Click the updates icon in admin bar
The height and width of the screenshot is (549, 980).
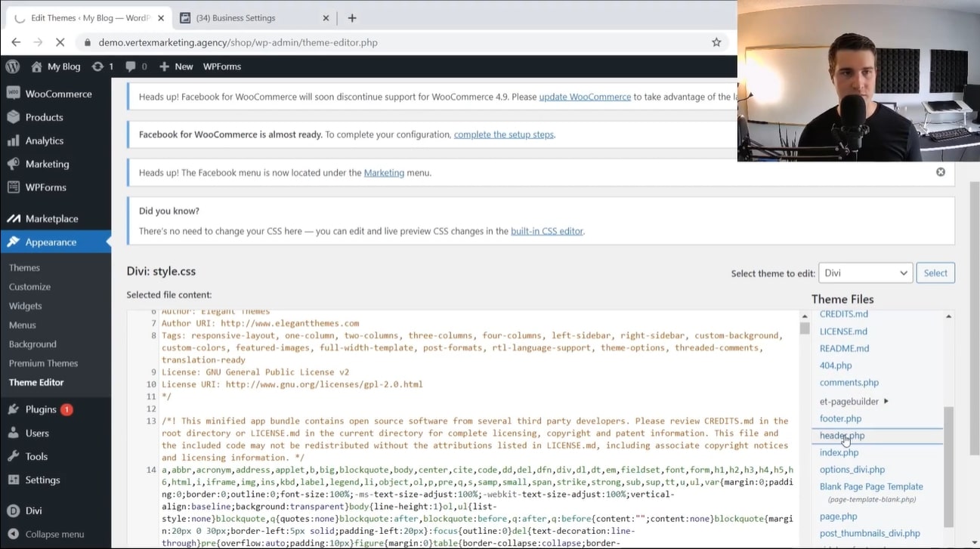(97, 66)
